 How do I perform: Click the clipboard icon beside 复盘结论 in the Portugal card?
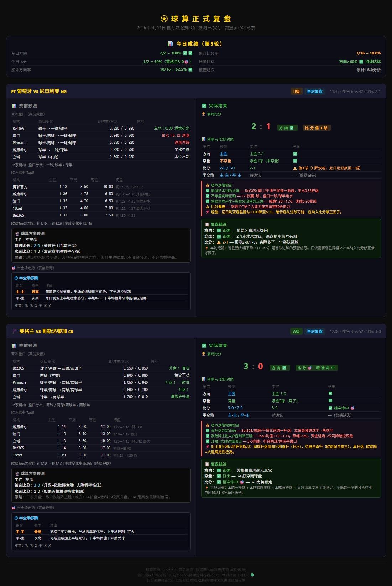tap(207, 224)
